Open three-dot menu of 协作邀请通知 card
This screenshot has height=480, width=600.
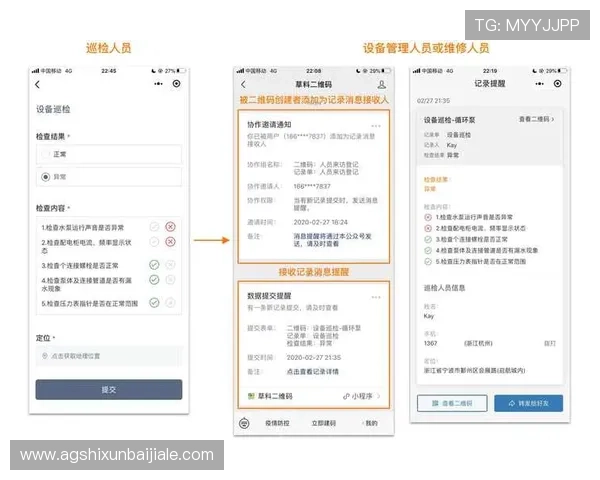[376, 126]
